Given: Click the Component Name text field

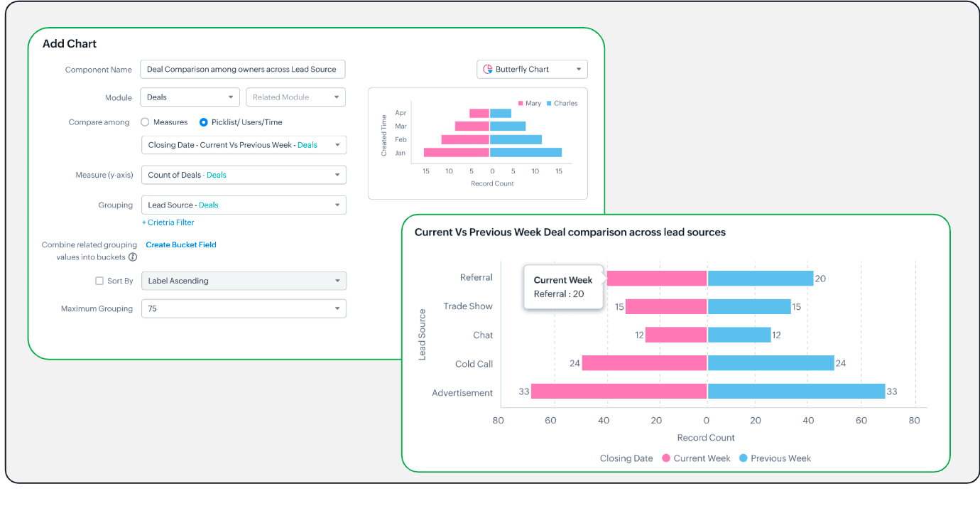Looking at the screenshot, I should (x=242, y=70).
